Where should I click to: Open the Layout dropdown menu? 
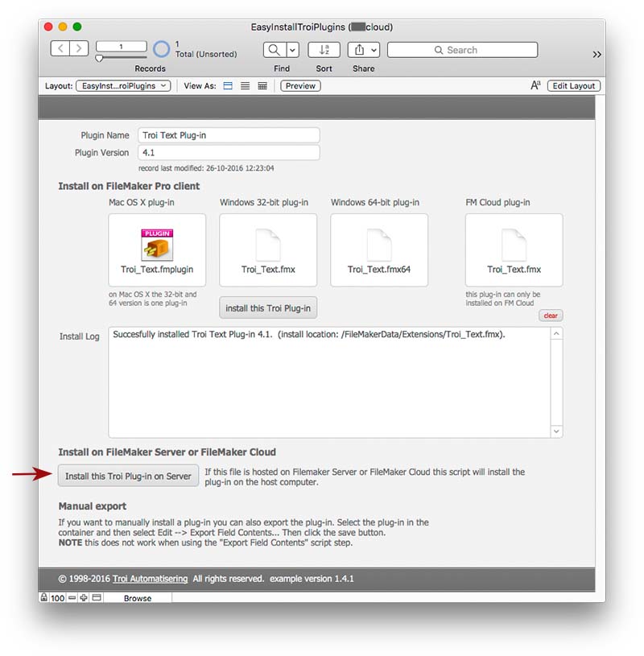(x=123, y=86)
